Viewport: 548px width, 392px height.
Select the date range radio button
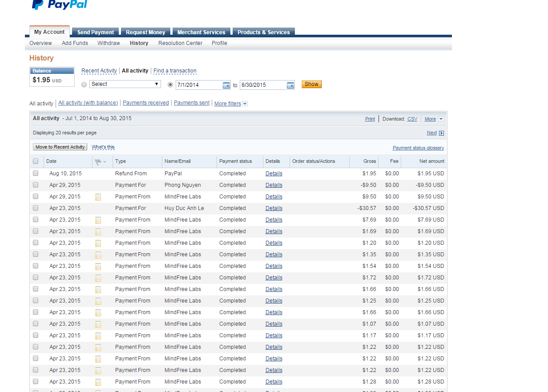click(170, 85)
